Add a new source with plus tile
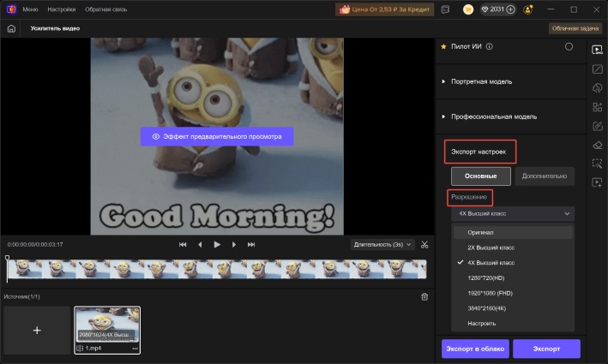 [x=37, y=331]
